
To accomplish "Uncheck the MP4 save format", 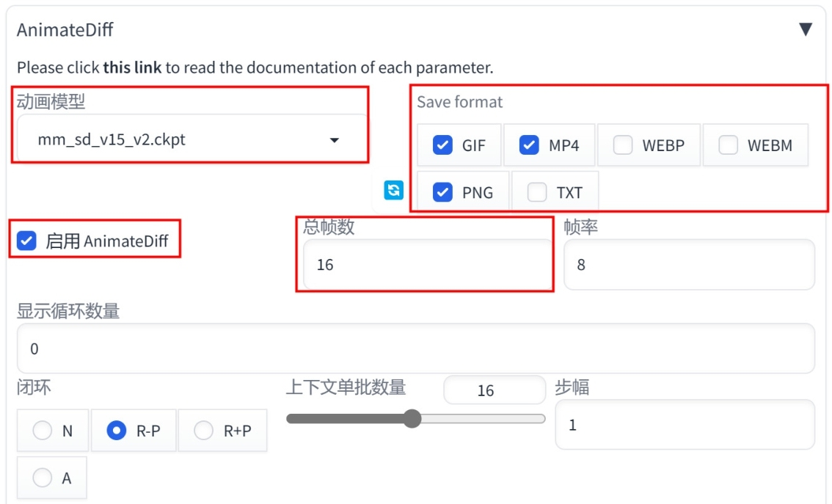I will click(529, 145).
